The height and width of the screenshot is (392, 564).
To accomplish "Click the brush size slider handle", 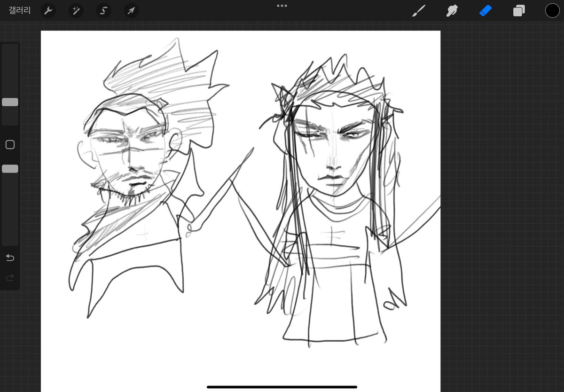I will (10, 102).
